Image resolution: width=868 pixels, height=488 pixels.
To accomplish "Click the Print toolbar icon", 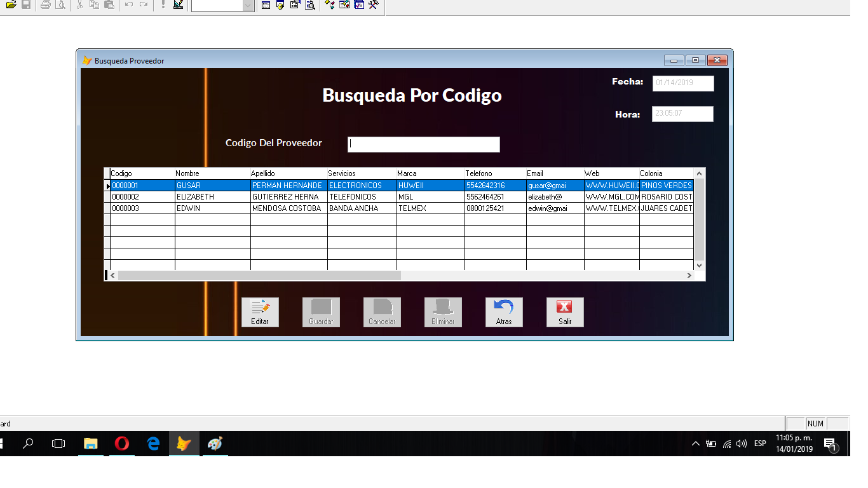I will coord(46,4).
